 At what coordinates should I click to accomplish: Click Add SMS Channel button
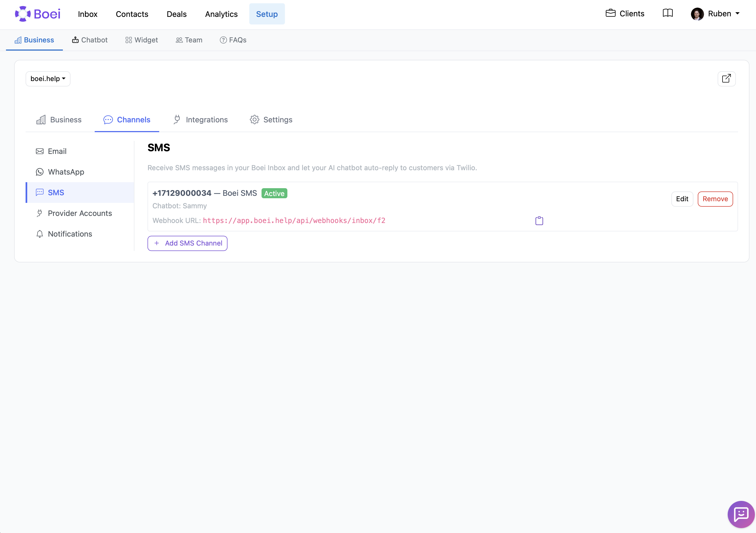(187, 243)
